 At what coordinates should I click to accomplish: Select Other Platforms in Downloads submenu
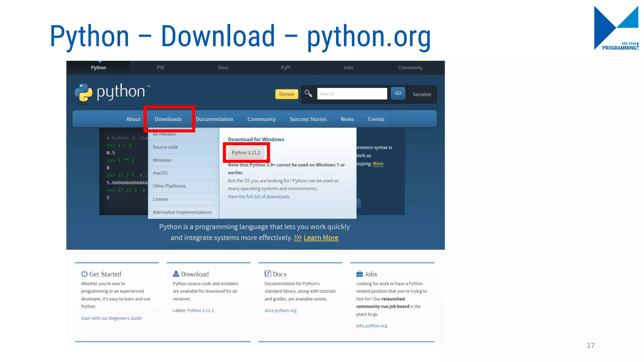click(184, 186)
